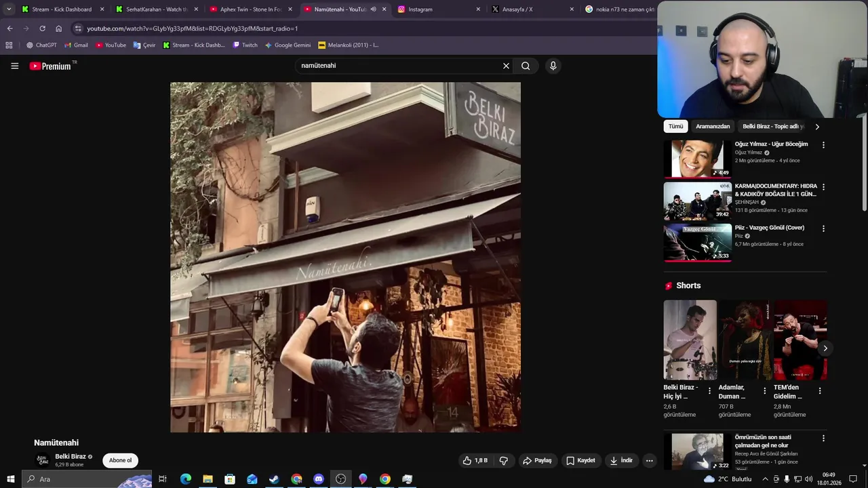Switch to Anasayfa / X tab
Image resolution: width=868 pixels, height=488 pixels.
(533, 9)
